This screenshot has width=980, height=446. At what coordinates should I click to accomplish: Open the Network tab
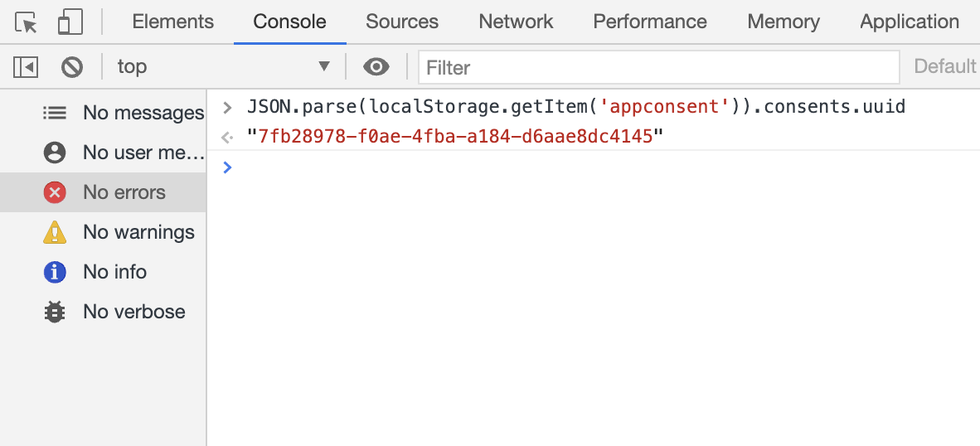tap(516, 22)
